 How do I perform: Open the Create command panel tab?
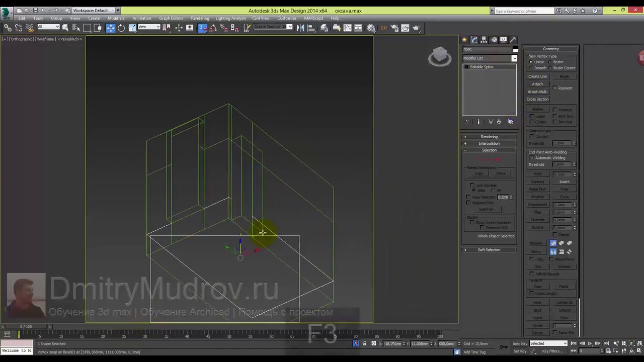[x=465, y=40]
